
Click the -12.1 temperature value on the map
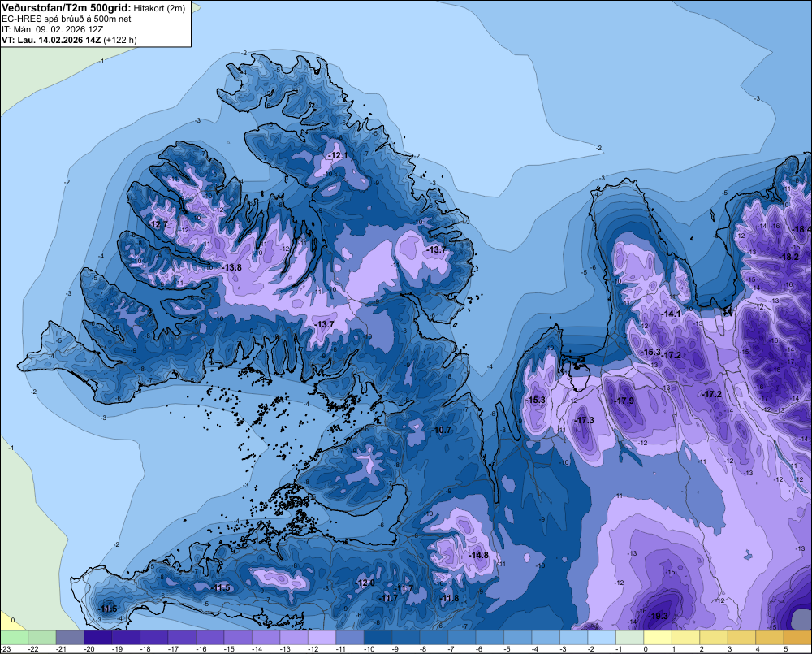pyautogui.click(x=338, y=155)
